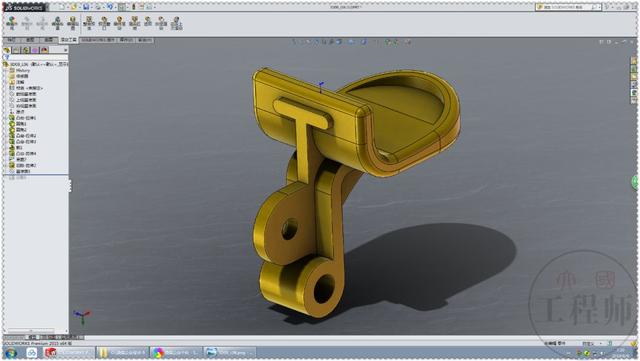Screen dimensions: 640x361
Task: Click the Print icon in the title bar
Action: click(x=98, y=7)
